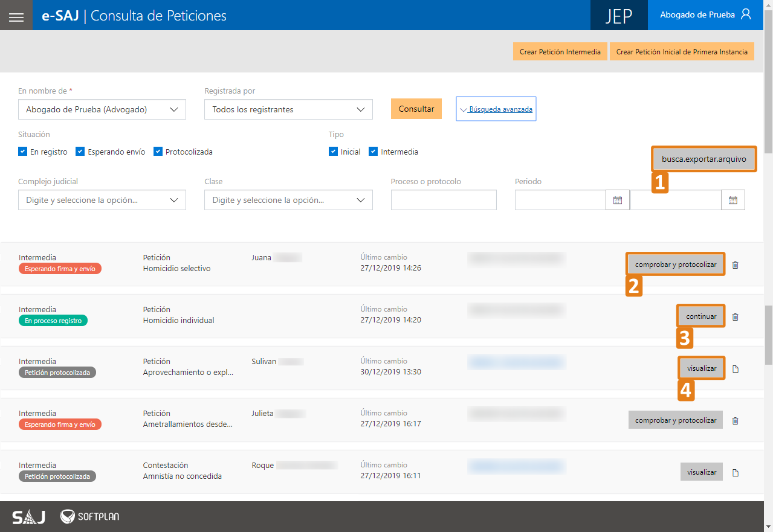Screen dimensions: 773x532
Task: Delete the Julieta petition via trash icon
Action: [x=736, y=420]
